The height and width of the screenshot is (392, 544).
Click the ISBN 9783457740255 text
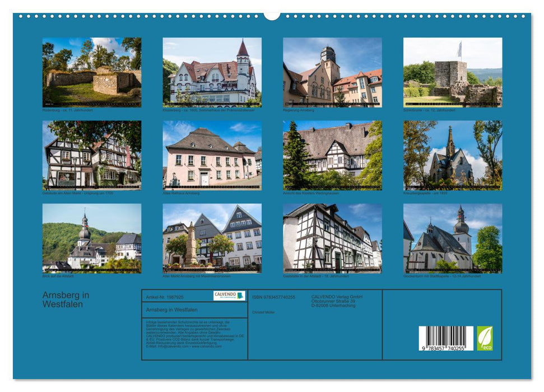pyautogui.click(x=273, y=297)
